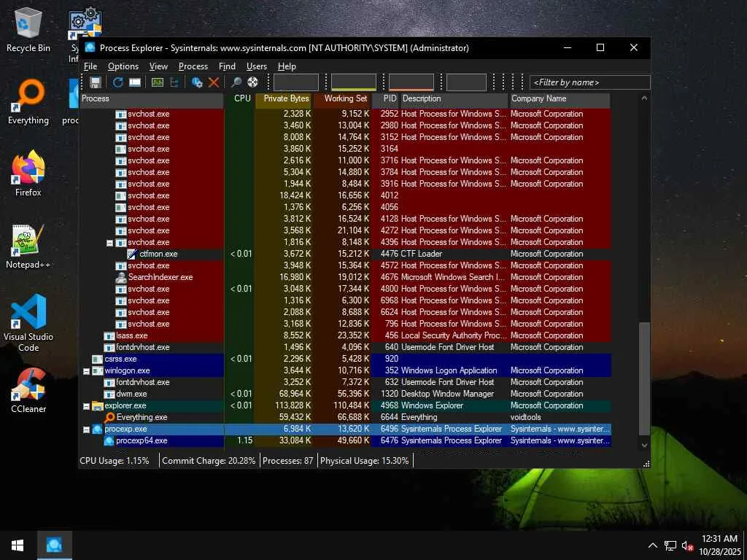Click the csrss.exe process icon
Screen dimensions: 747x560
click(x=98, y=359)
